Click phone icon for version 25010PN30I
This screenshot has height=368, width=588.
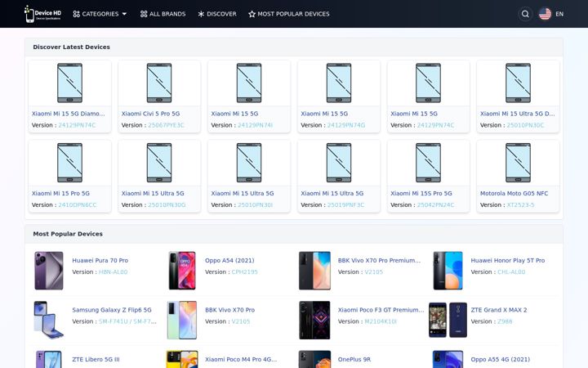[249, 163]
